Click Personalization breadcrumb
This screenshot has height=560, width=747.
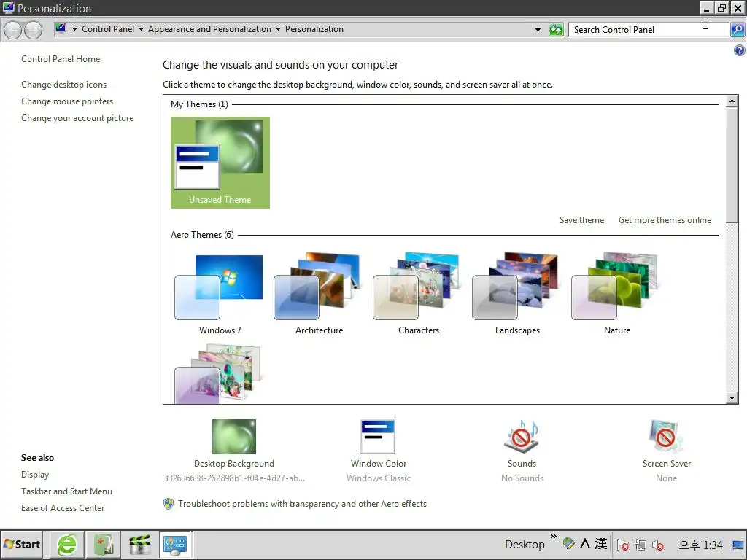pyautogui.click(x=314, y=29)
